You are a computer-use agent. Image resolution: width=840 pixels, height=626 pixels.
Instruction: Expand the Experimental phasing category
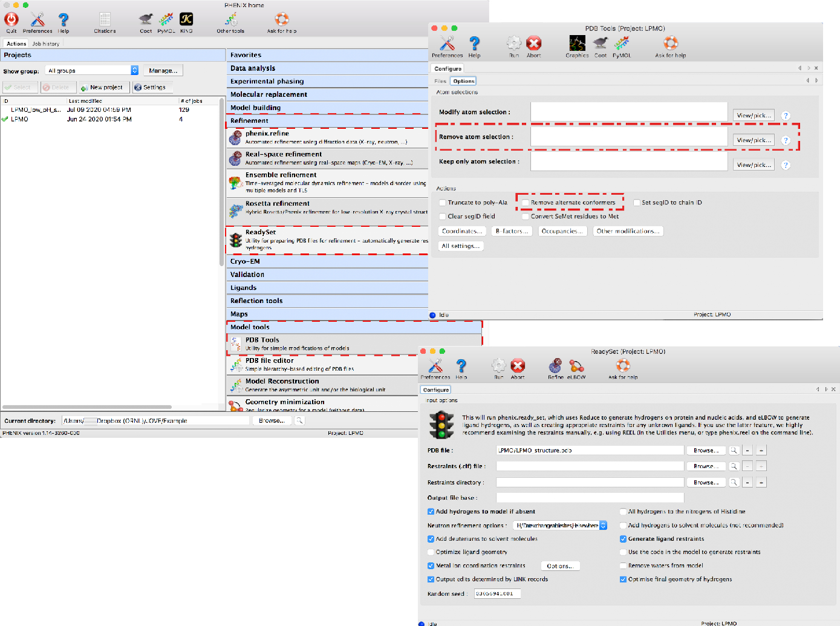pos(327,81)
